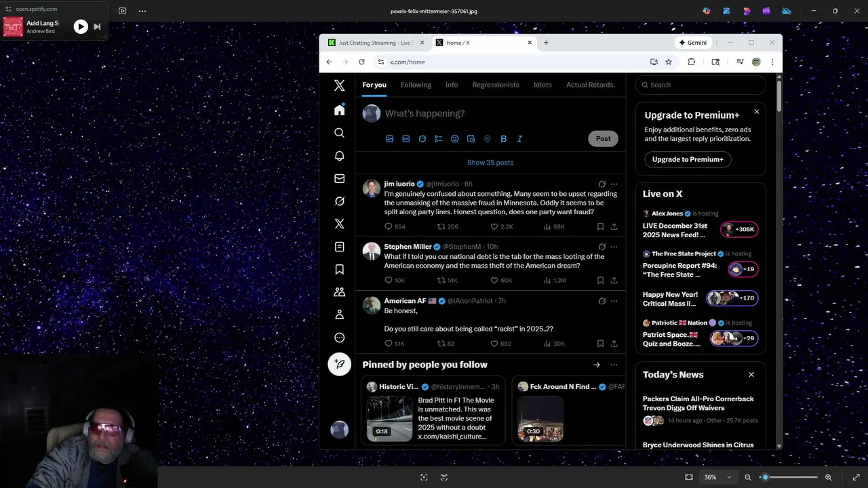The image size is (868, 488).
Task: Enter fullscreen in photo viewer
Action: 856,477
